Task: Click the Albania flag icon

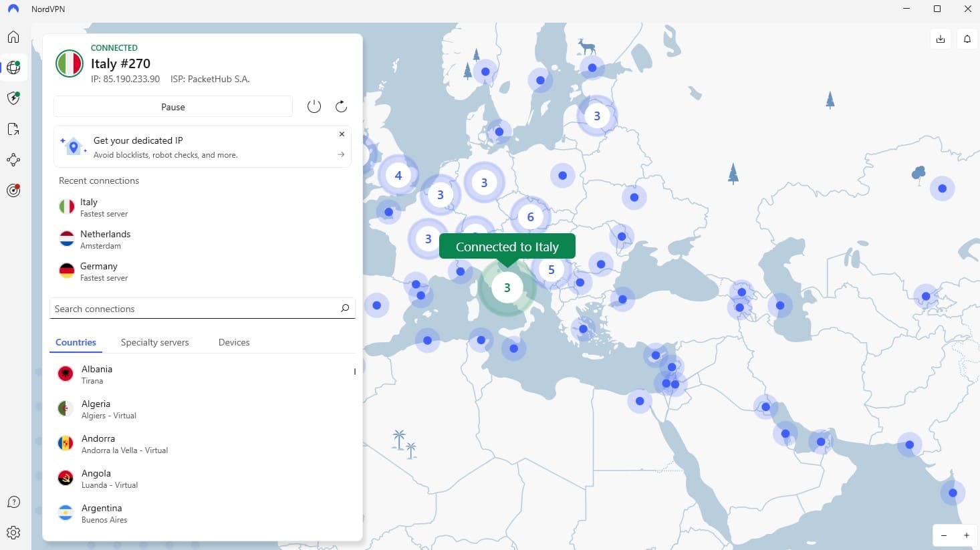Action: click(x=66, y=374)
